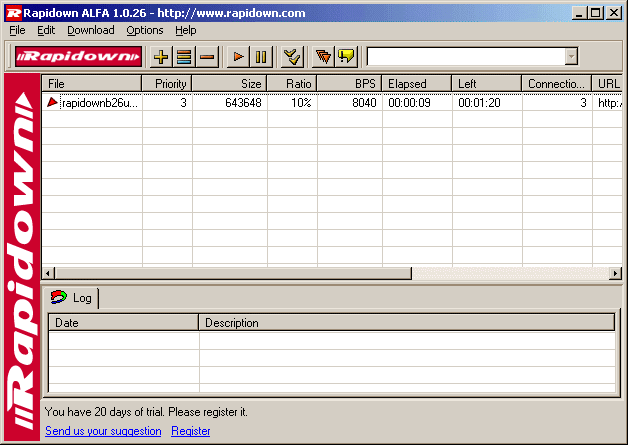Click the horizontal scrollbar thumb of download list
The width and height of the screenshot is (628, 445).
coord(233,274)
